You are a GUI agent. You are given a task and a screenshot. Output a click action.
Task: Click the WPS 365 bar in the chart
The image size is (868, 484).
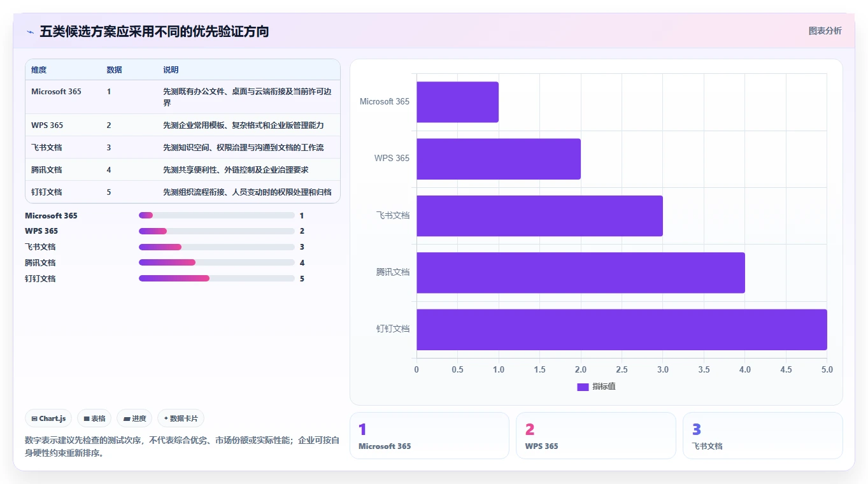pos(499,159)
